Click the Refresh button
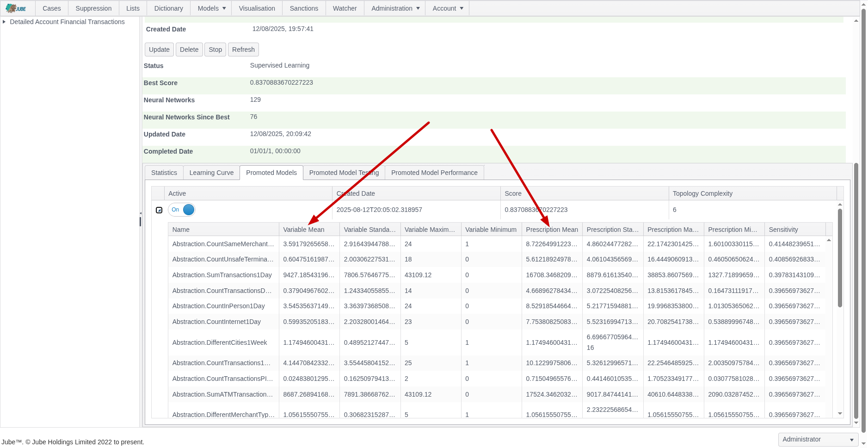This screenshot has height=448, width=868. click(x=243, y=50)
